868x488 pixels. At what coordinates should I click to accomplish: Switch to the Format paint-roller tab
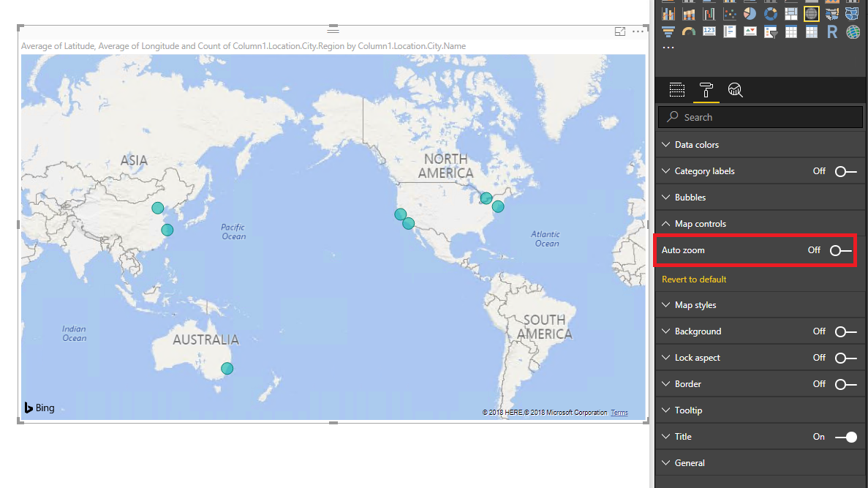click(706, 90)
